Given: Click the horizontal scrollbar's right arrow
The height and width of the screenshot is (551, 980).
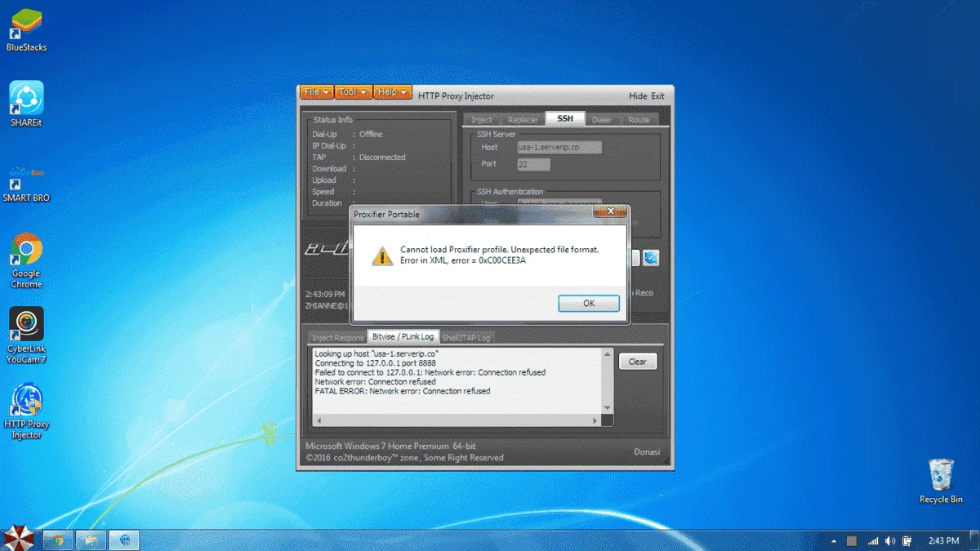Looking at the screenshot, I should click(x=595, y=420).
